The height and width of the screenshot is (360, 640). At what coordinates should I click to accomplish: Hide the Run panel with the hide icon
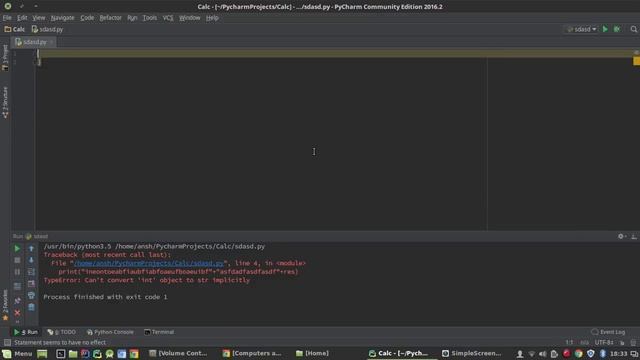[x=634, y=236]
